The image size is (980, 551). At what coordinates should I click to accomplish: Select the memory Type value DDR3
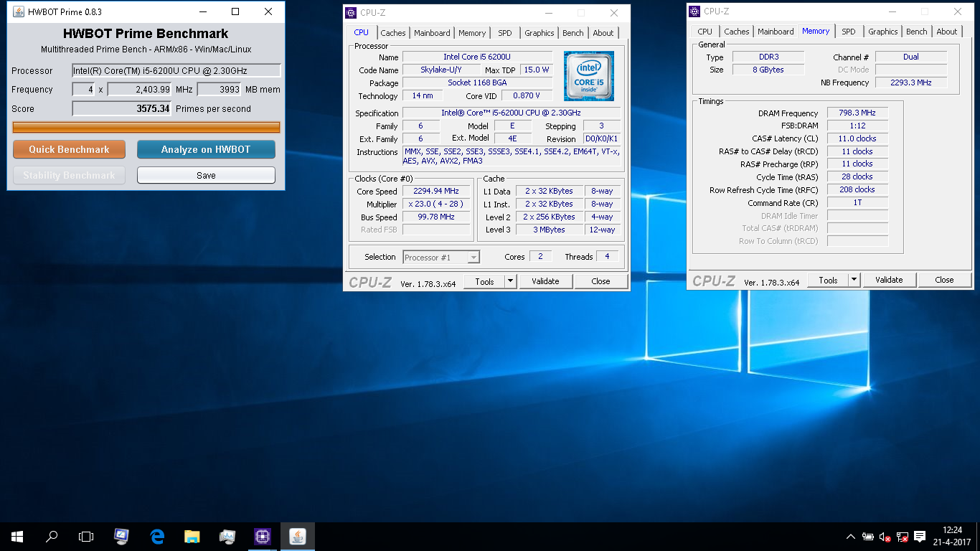click(768, 57)
